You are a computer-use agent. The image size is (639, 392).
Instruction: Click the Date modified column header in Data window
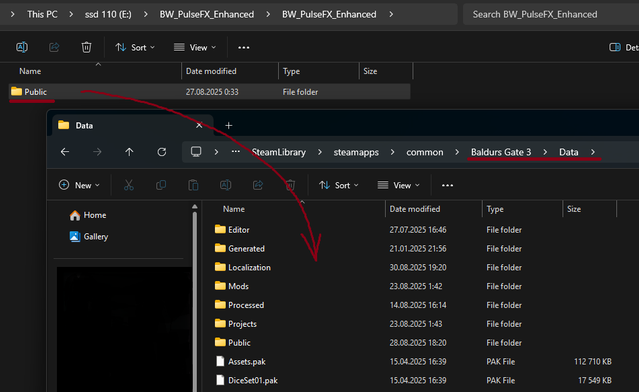(415, 209)
